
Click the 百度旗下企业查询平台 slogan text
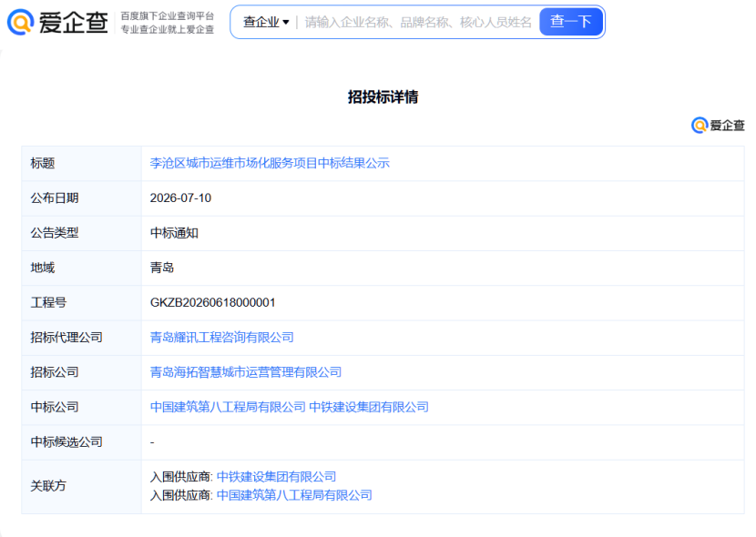pos(168,15)
